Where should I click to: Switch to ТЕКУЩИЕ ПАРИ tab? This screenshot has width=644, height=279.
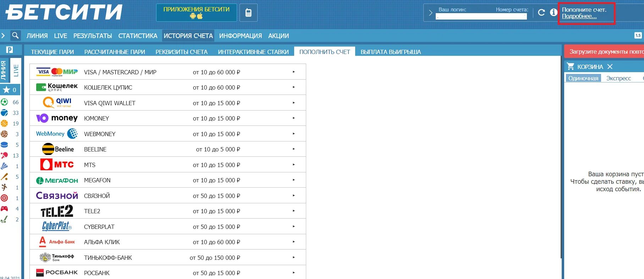52,52
